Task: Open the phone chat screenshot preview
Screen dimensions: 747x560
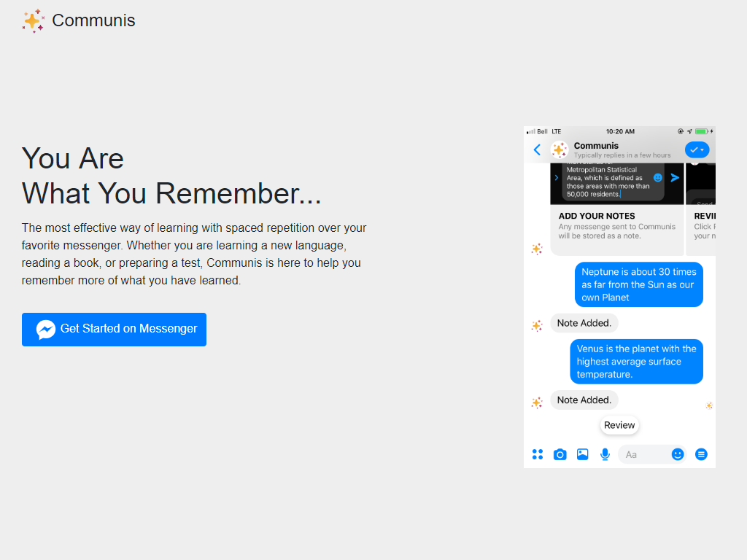Action: (619, 297)
